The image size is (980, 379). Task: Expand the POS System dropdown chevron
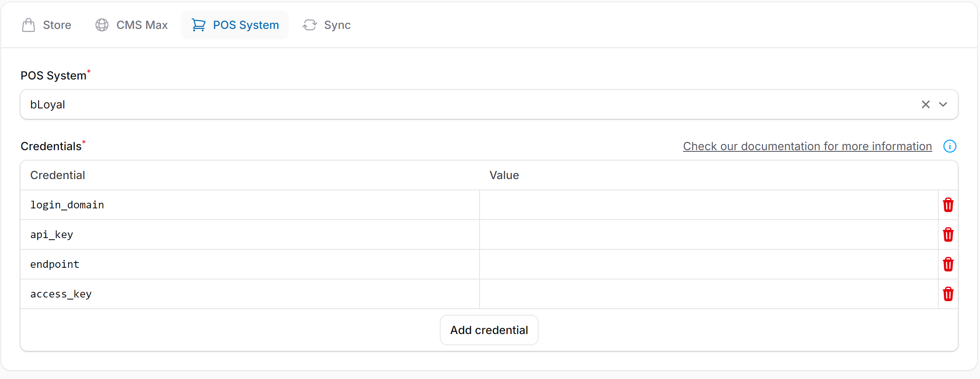click(x=943, y=104)
